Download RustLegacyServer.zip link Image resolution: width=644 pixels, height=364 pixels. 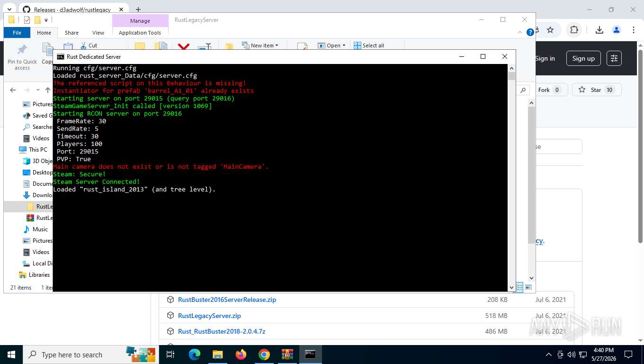click(x=209, y=316)
